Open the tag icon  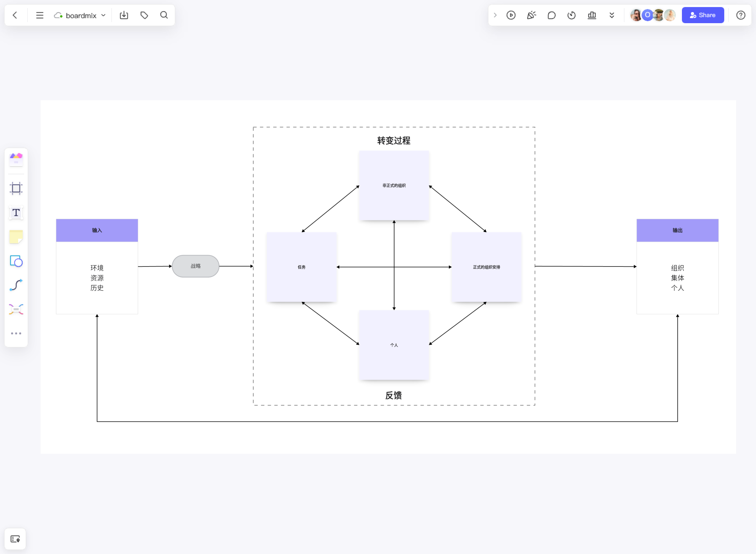click(144, 15)
